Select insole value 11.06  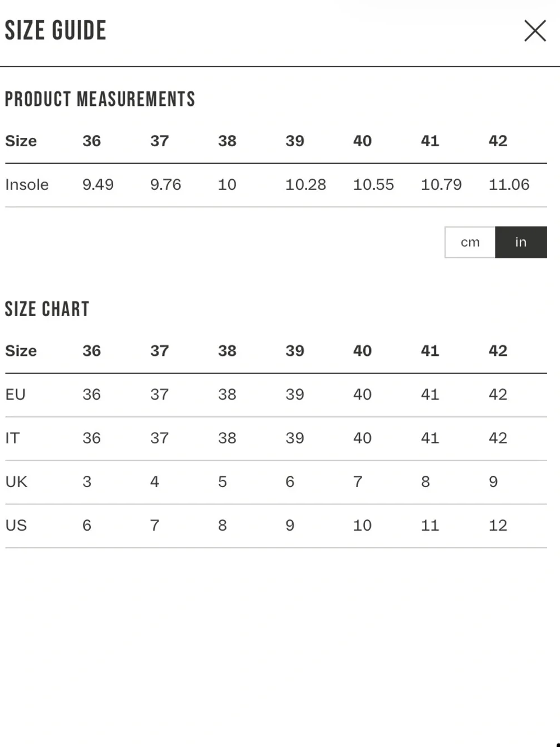[x=509, y=184]
